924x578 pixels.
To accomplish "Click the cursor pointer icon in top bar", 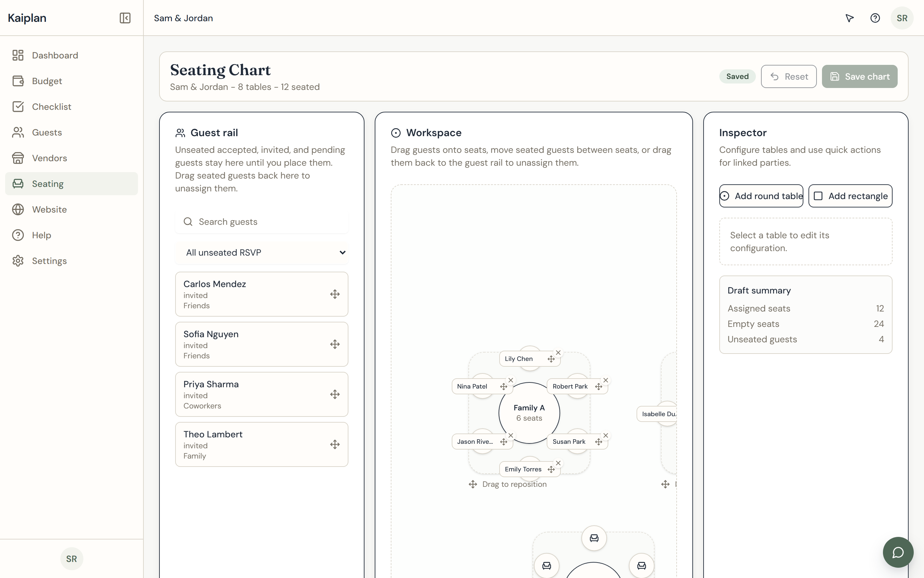I will point(850,18).
